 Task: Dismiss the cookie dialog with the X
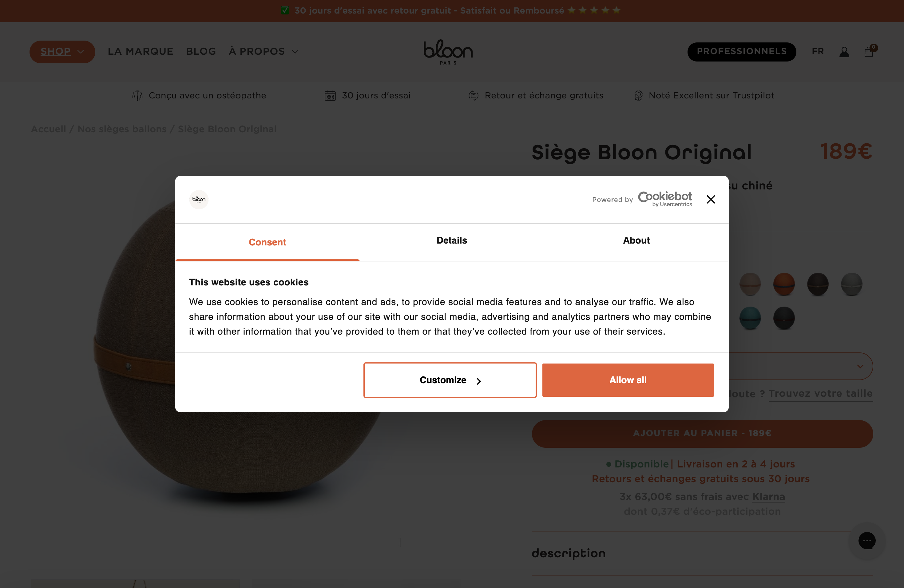pos(711,199)
